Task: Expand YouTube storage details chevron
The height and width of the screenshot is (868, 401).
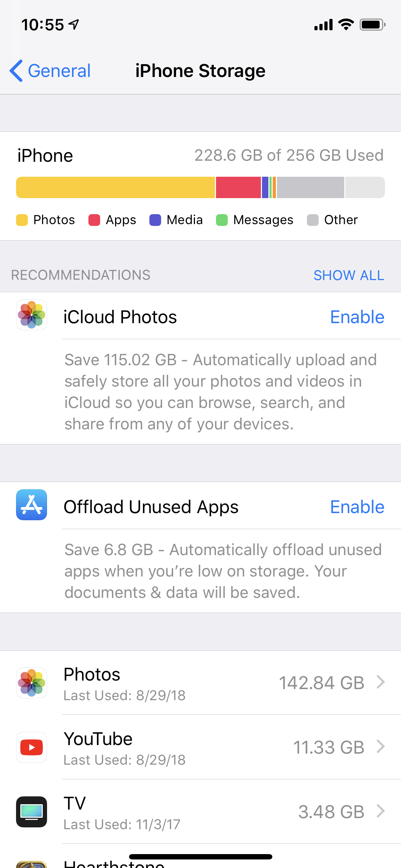Action: (381, 746)
